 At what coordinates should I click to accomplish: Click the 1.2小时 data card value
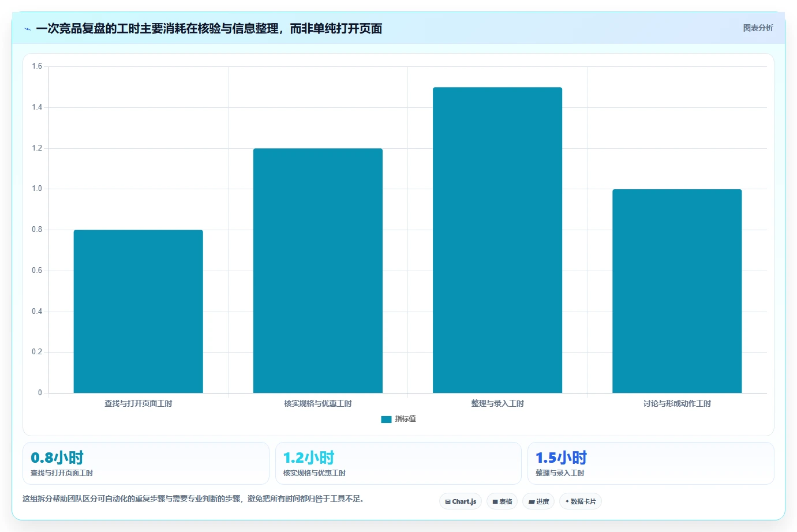pos(309,458)
